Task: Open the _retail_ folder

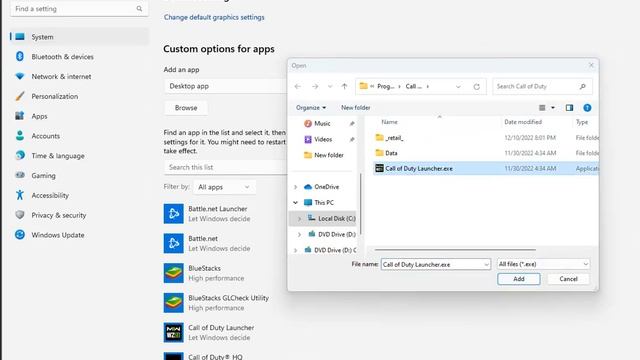Action: [x=394, y=138]
